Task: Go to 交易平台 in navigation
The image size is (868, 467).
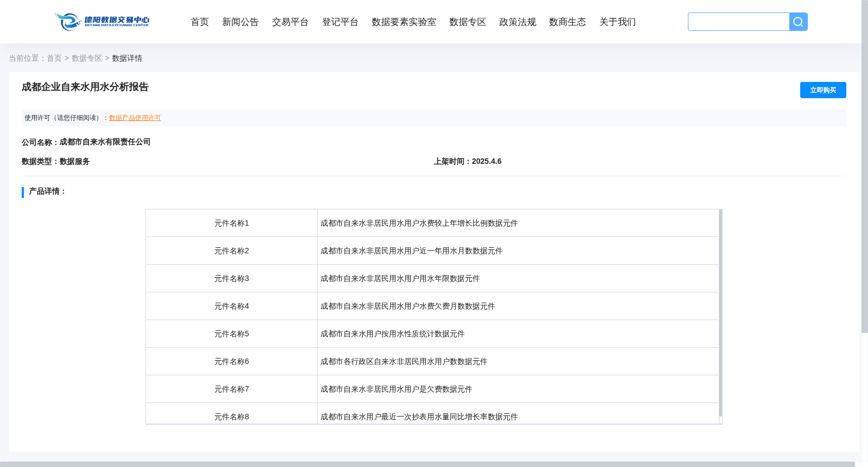Action: [x=290, y=22]
